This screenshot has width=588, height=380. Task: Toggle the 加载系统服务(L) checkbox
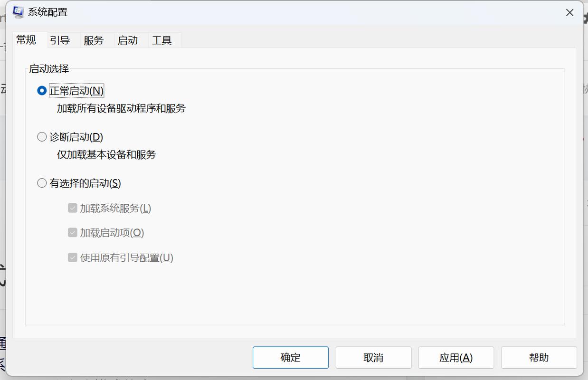[x=73, y=208]
